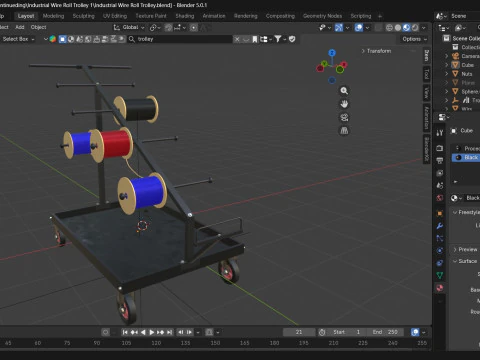This screenshot has width=480, height=360.
Task: Toggle perspective/orthographic grid icon
Action: 344,131
